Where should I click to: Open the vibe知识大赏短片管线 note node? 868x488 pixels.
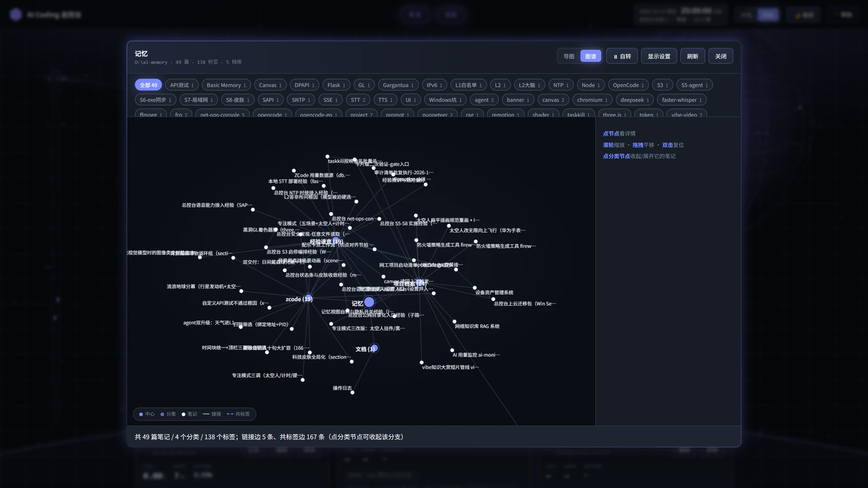(422, 362)
